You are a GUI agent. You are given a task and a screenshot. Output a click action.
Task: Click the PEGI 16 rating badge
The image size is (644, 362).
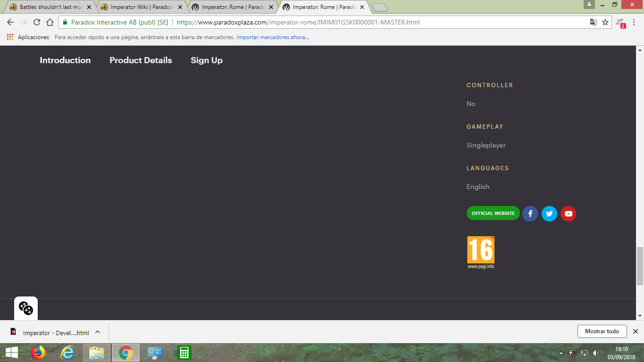point(480,252)
